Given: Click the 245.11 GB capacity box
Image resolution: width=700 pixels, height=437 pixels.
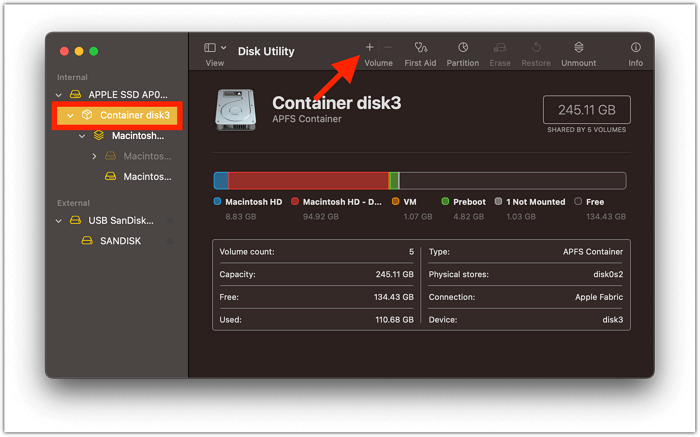Looking at the screenshot, I should (587, 109).
